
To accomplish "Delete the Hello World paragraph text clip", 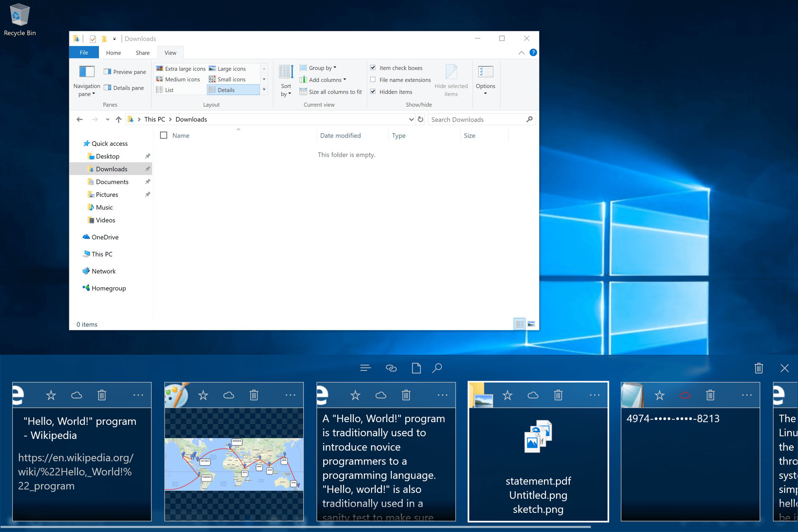I will coord(406,395).
